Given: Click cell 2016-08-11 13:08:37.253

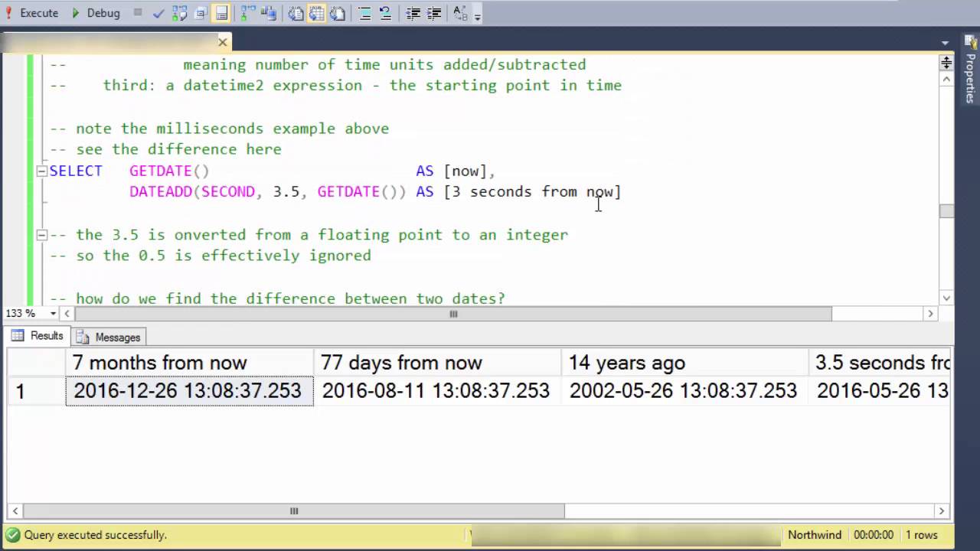Looking at the screenshot, I should point(437,391).
